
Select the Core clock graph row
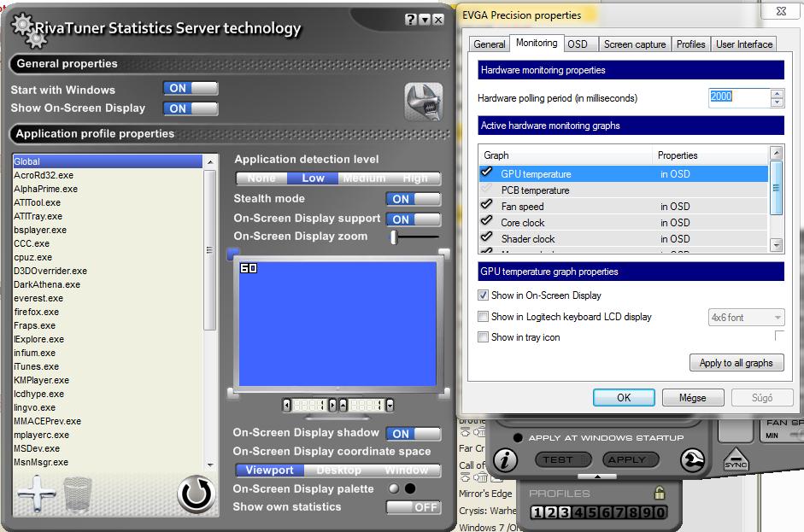click(x=624, y=222)
